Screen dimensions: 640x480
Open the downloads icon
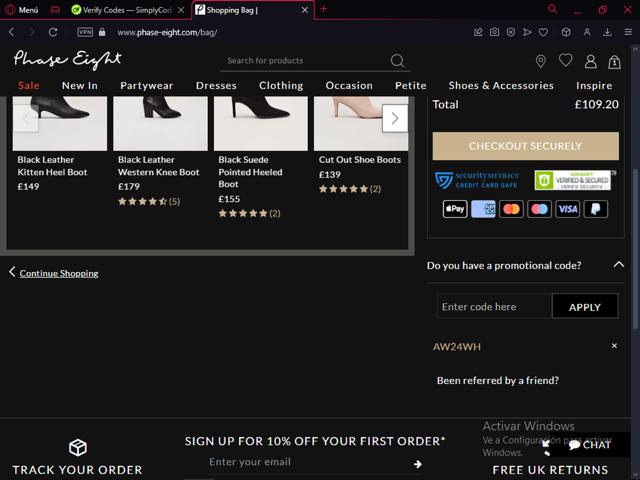tap(607, 32)
